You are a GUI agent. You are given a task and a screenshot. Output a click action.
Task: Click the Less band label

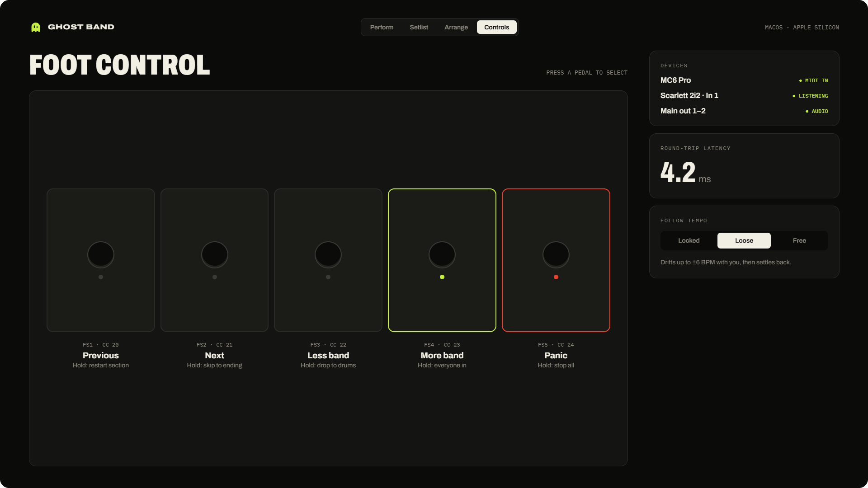coord(328,356)
